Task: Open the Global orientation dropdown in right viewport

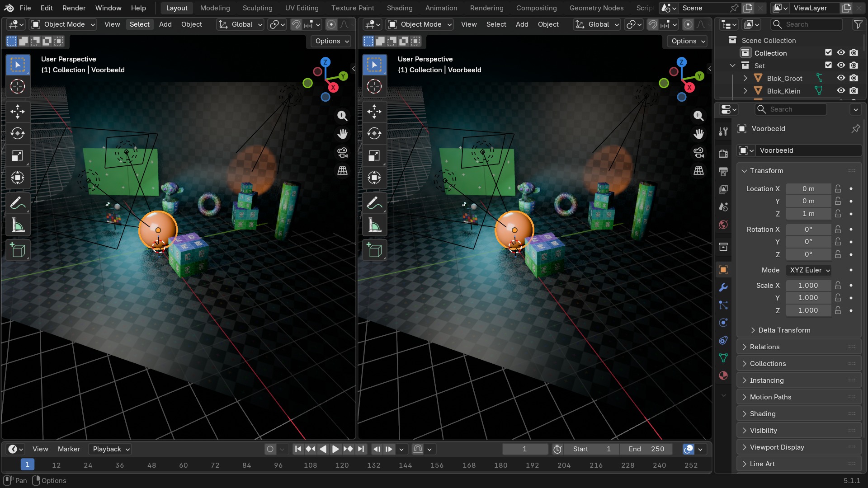Action: [x=598, y=24]
